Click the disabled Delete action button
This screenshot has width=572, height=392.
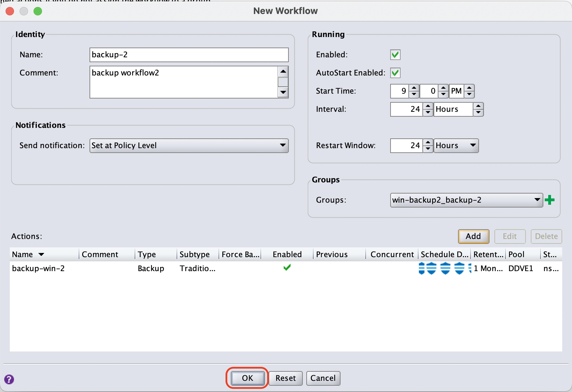pyautogui.click(x=546, y=236)
